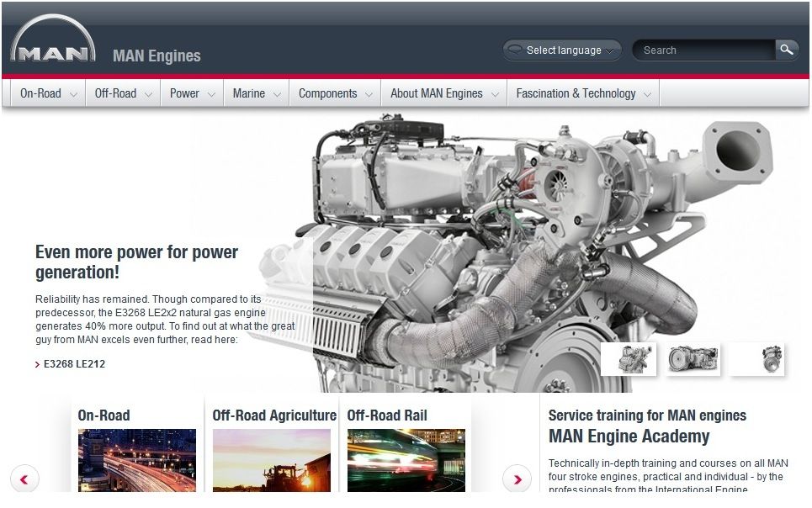Click the search magnifier icon
This screenshot has height=508, width=812.
[786, 50]
